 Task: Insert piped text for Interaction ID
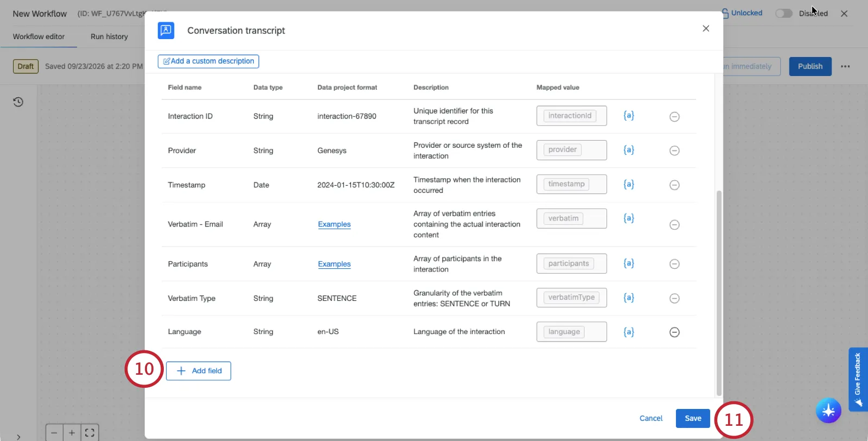629,116
